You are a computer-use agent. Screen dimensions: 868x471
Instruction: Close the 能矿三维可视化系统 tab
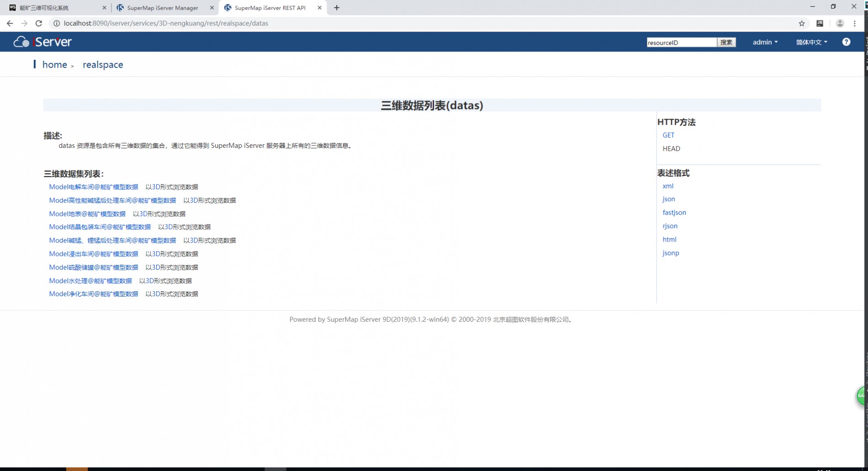click(104, 8)
